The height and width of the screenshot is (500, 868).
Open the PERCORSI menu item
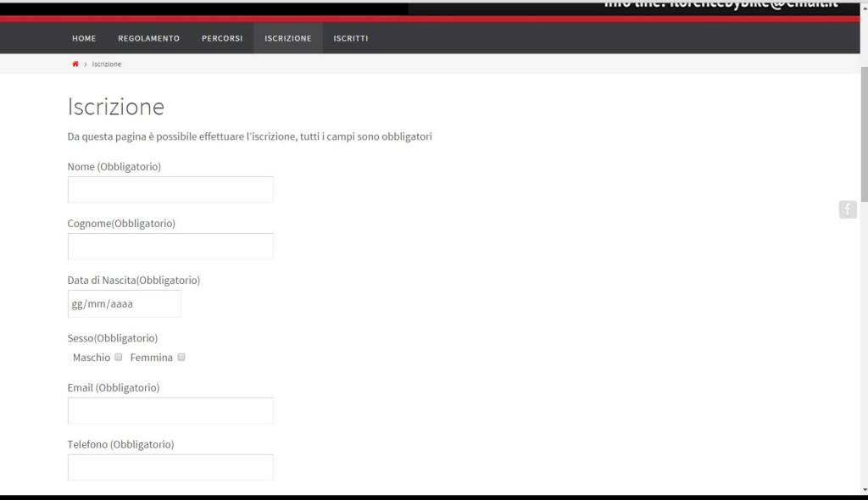point(222,38)
